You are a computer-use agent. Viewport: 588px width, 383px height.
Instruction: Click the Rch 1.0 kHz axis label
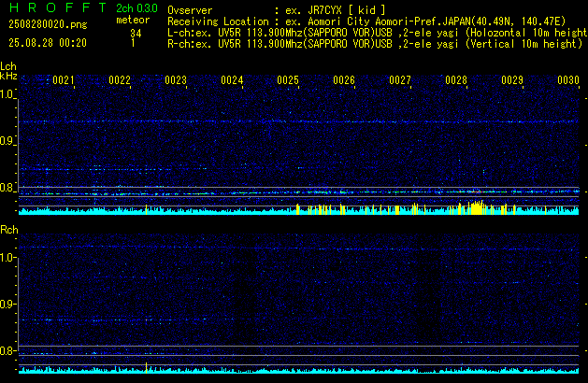click(7, 258)
